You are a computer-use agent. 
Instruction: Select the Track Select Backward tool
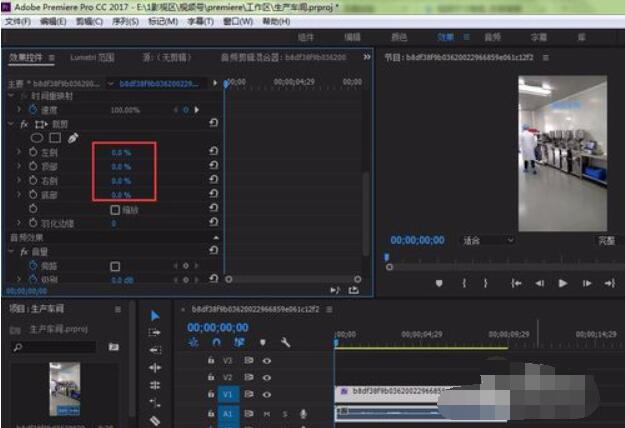click(155, 350)
